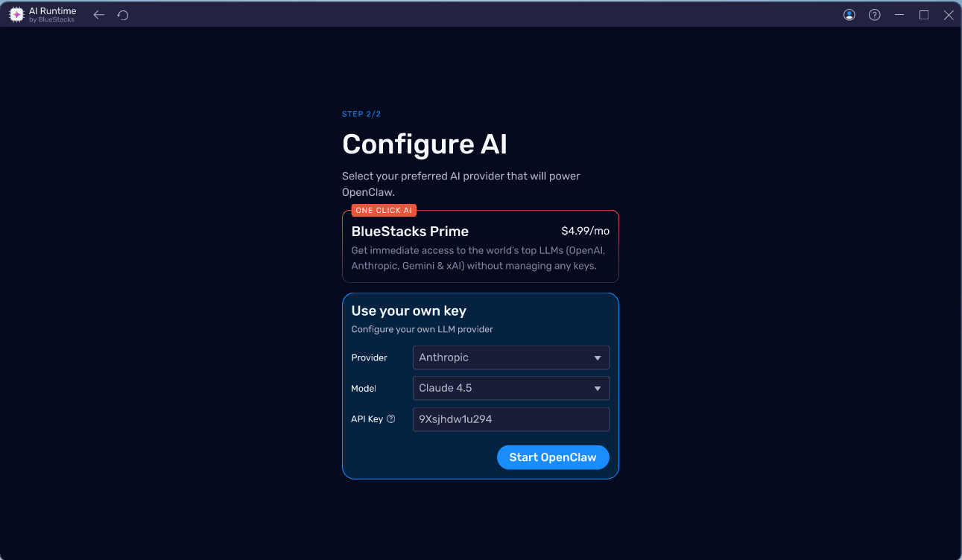Image resolution: width=962 pixels, height=560 pixels.
Task: Open the help question mark icon
Action: click(x=874, y=15)
